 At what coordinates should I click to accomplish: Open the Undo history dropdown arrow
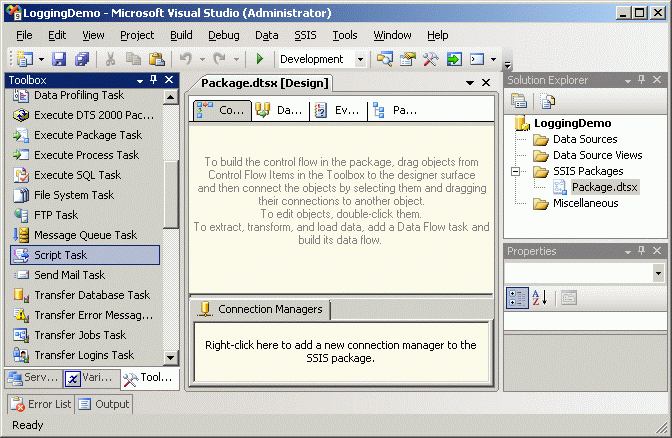coord(202,59)
